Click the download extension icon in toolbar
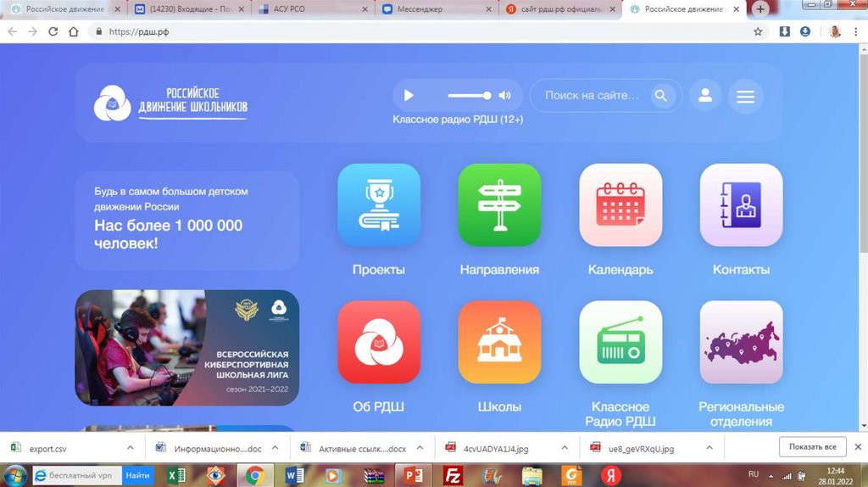 (784, 31)
